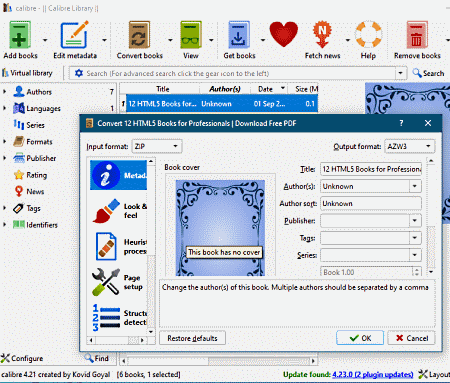The image size is (450, 383).
Task: Open the Add books dropdown arrow
Action: 45,40
